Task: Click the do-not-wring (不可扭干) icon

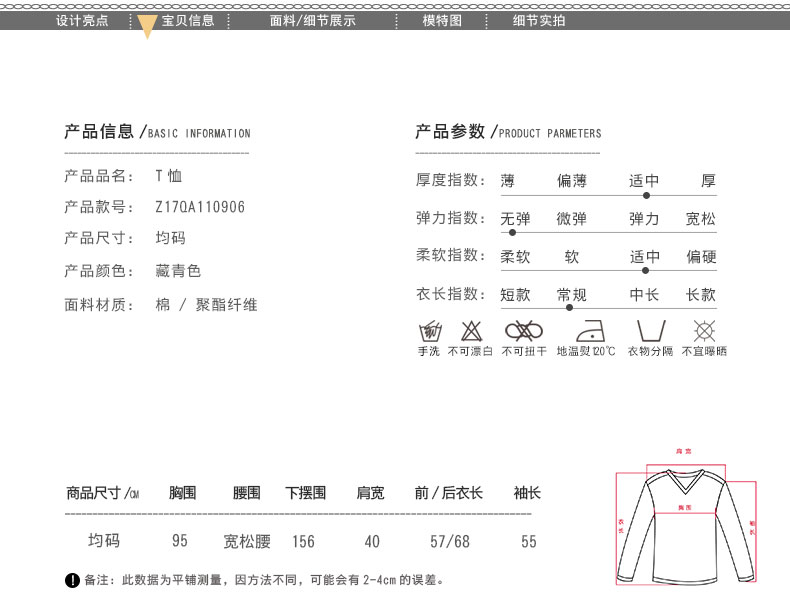Action: tap(523, 331)
